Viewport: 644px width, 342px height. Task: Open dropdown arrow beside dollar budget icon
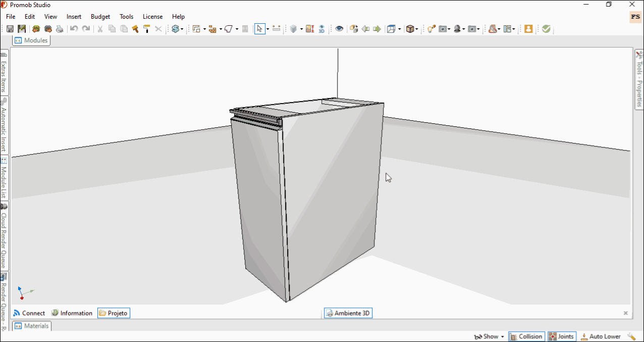[182, 29]
